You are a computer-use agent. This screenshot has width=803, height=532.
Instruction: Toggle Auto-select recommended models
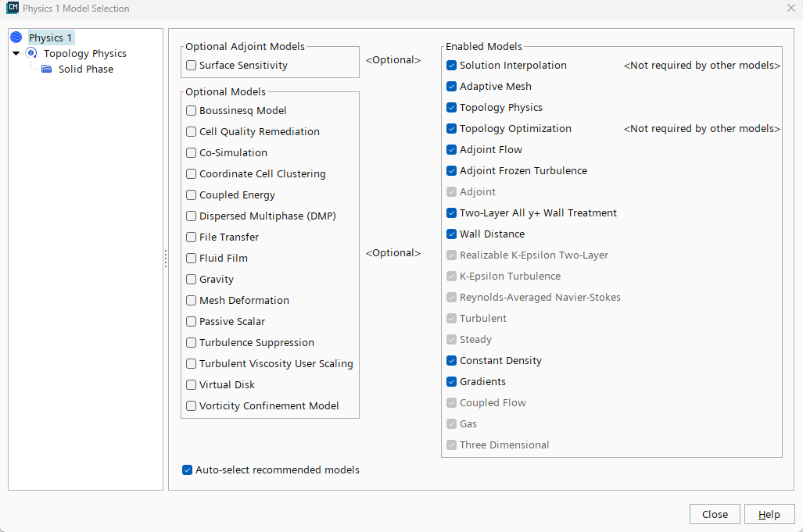pyautogui.click(x=187, y=470)
